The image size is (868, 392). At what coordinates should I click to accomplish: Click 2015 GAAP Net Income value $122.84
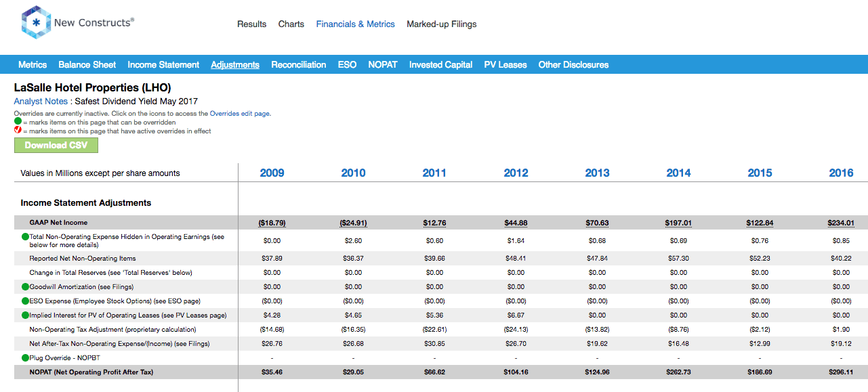(760, 223)
